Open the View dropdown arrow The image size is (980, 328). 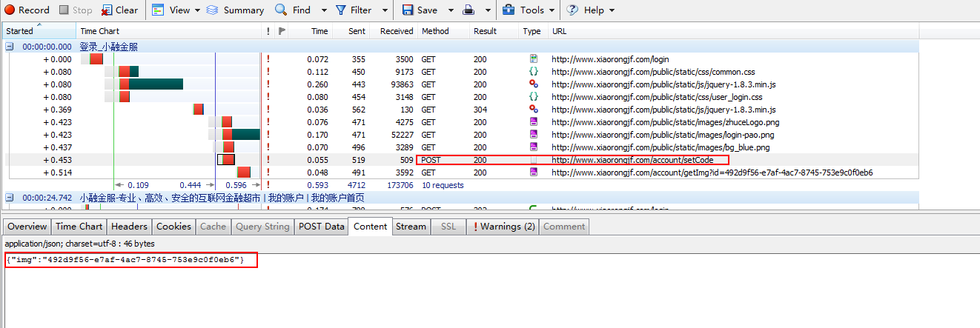tap(197, 10)
